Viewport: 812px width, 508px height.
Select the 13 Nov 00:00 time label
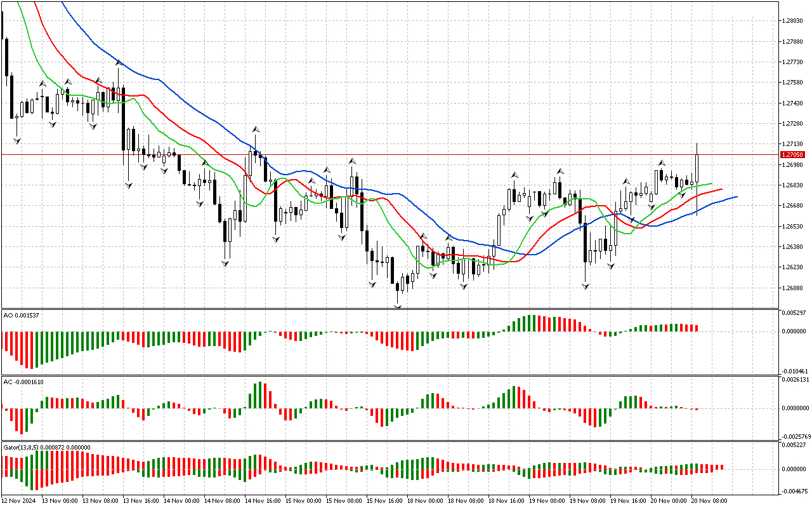pyautogui.click(x=60, y=501)
